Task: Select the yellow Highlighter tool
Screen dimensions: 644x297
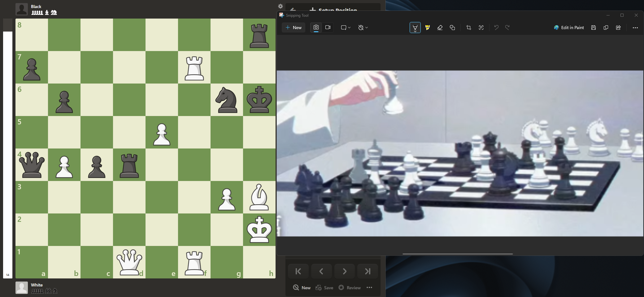Action: point(428,28)
